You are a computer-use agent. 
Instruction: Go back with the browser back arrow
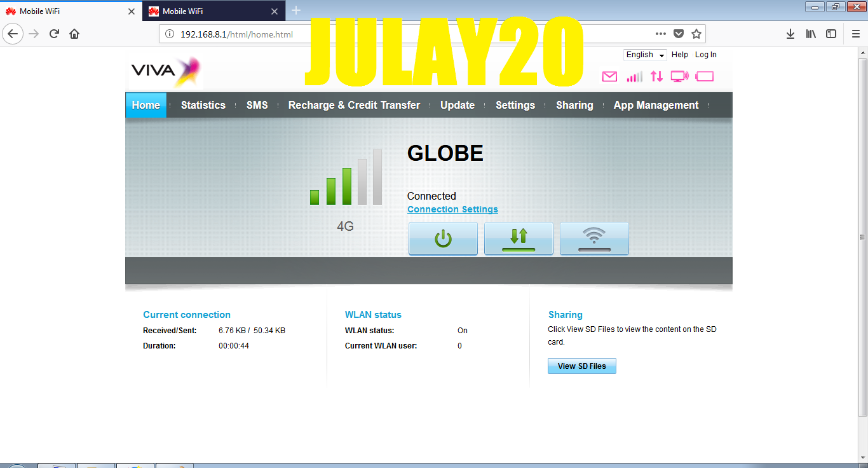(x=13, y=34)
